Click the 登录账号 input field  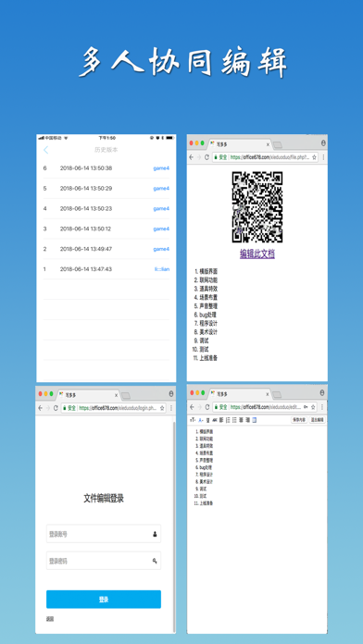[104, 534]
